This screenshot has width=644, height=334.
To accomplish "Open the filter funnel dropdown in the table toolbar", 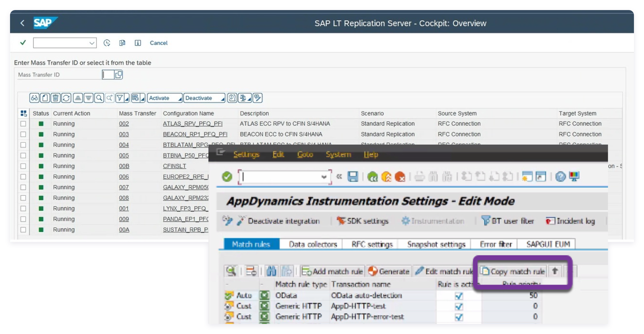I will (122, 98).
